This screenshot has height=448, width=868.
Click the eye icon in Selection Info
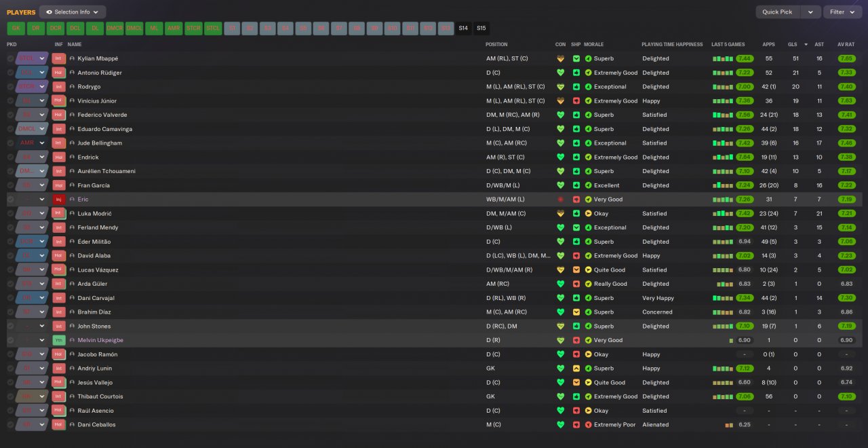49,12
